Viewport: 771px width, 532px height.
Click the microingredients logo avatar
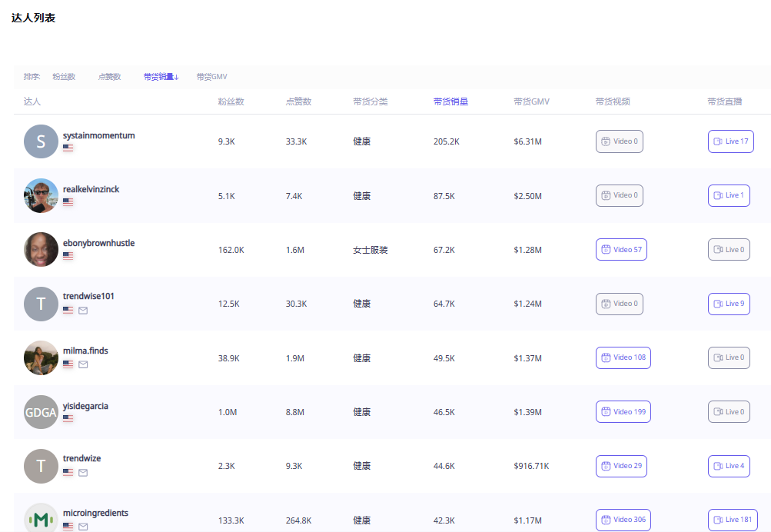pyautogui.click(x=41, y=519)
